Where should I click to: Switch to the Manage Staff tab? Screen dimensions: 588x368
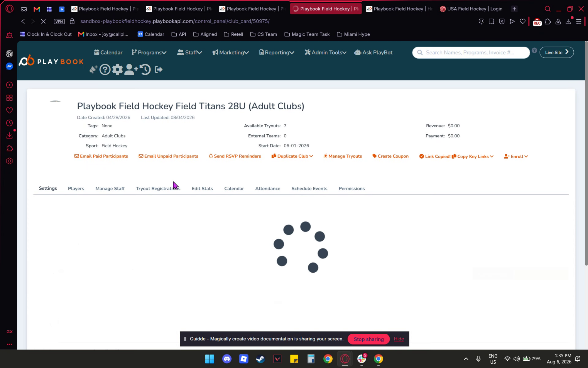tap(110, 188)
